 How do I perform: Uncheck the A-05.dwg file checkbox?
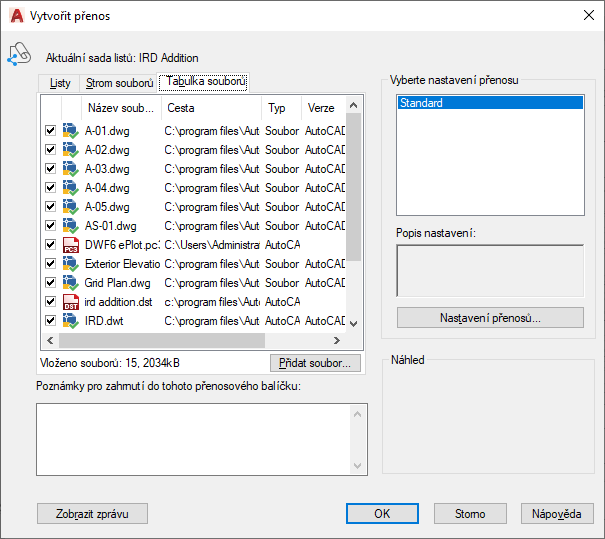click(50, 207)
